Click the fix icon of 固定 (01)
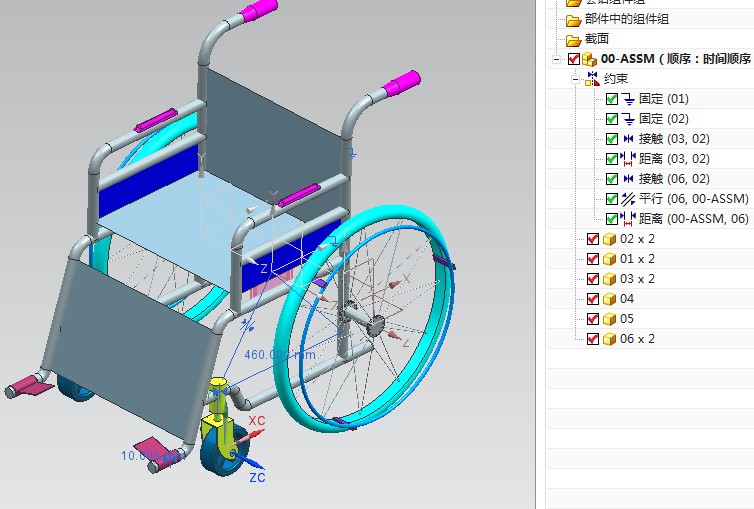 click(x=628, y=99)
